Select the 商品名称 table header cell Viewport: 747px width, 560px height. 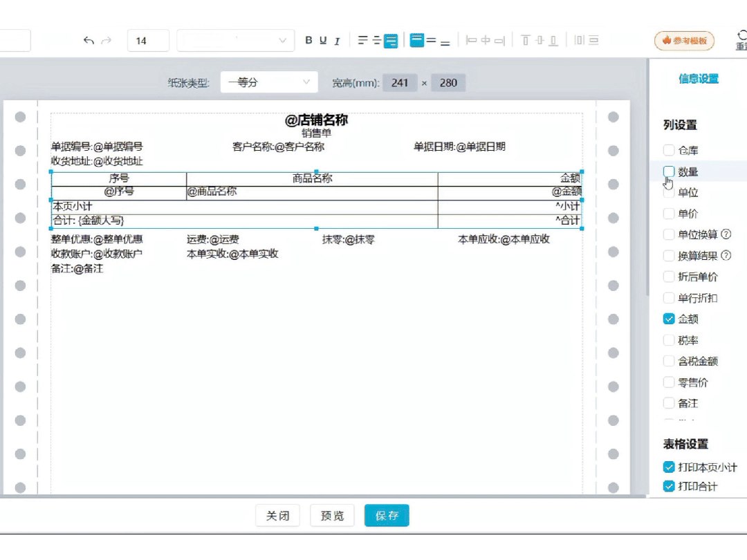pyautogui.click(x=312, y=178)
